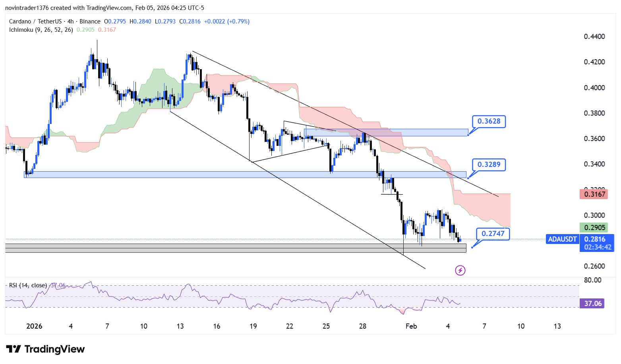Click the blue 0.2816 current price label
Viewport: 621px width, 364px height.
[x=595, y=239]
